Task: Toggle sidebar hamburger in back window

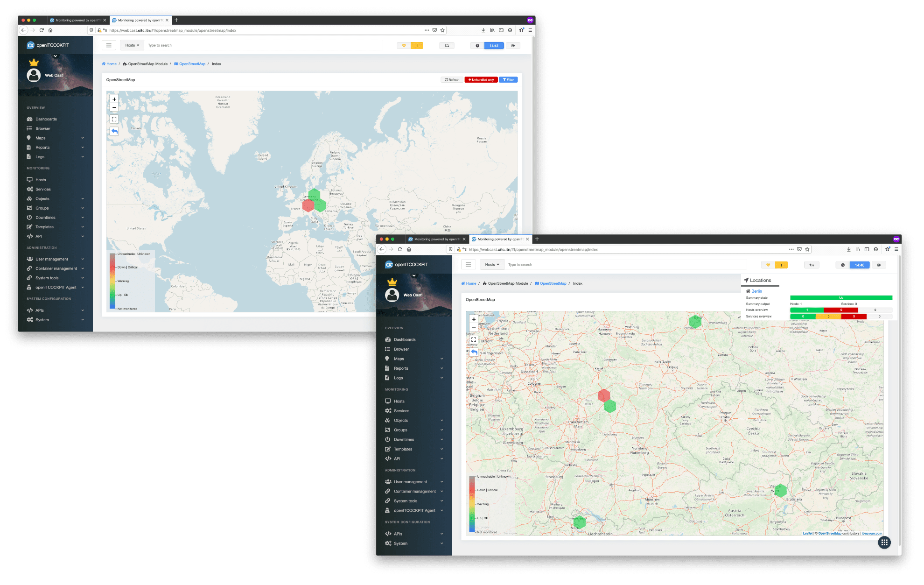Action: 109,45
